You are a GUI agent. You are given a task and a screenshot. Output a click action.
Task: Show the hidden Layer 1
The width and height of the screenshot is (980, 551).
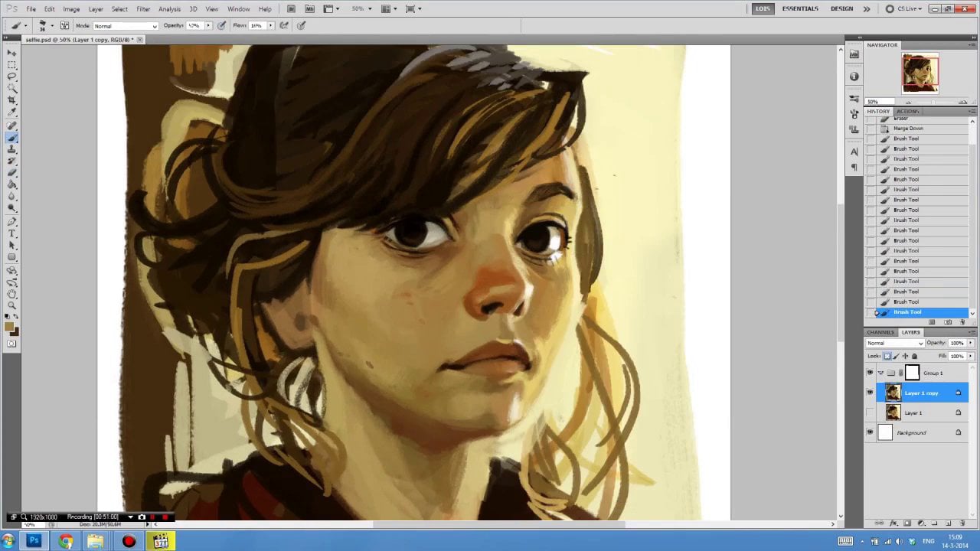pos(870,412)
